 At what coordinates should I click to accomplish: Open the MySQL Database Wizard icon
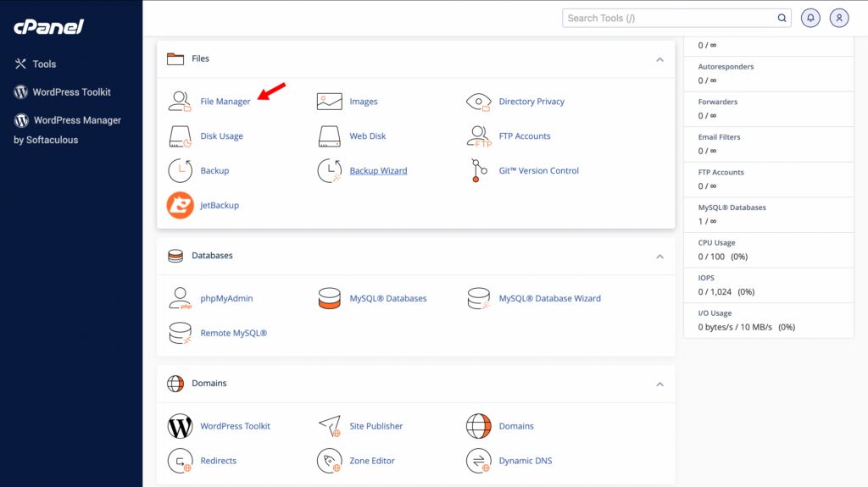click(479, 298)
